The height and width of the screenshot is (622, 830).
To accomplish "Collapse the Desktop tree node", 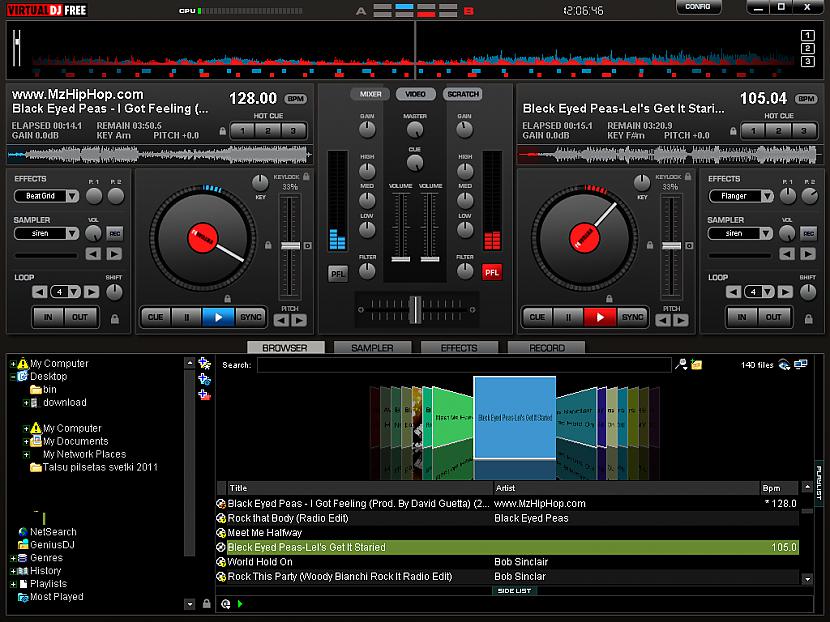I will pos(13,376).
